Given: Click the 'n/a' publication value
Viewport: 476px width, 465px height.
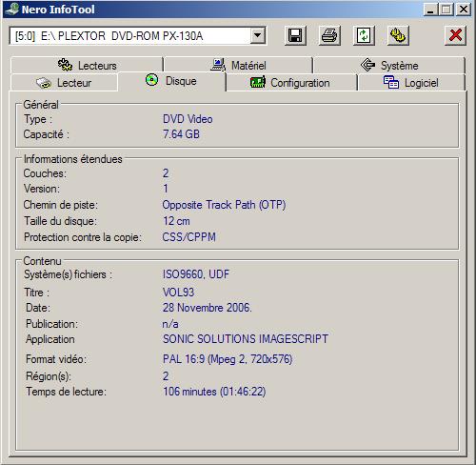Looking at the screenshot, I should point(170,324).
